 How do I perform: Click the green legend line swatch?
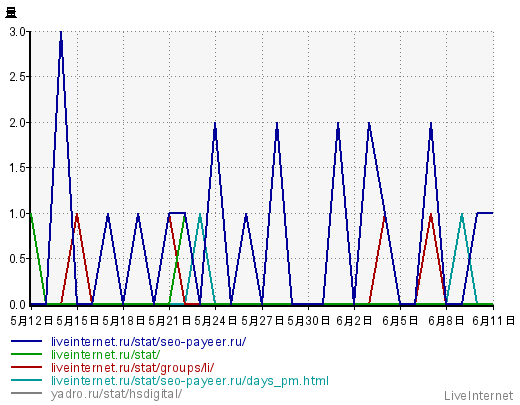pyautogui.click(x=26, y=354)
